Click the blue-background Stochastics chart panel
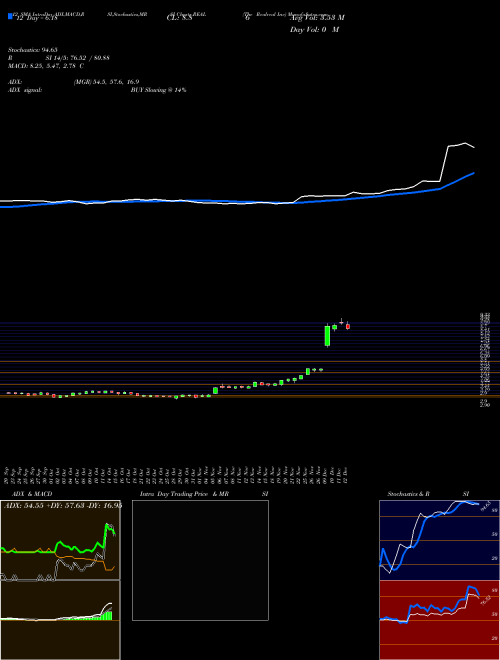This screenshot has width=500, height=660. click(x=439, y=540)
